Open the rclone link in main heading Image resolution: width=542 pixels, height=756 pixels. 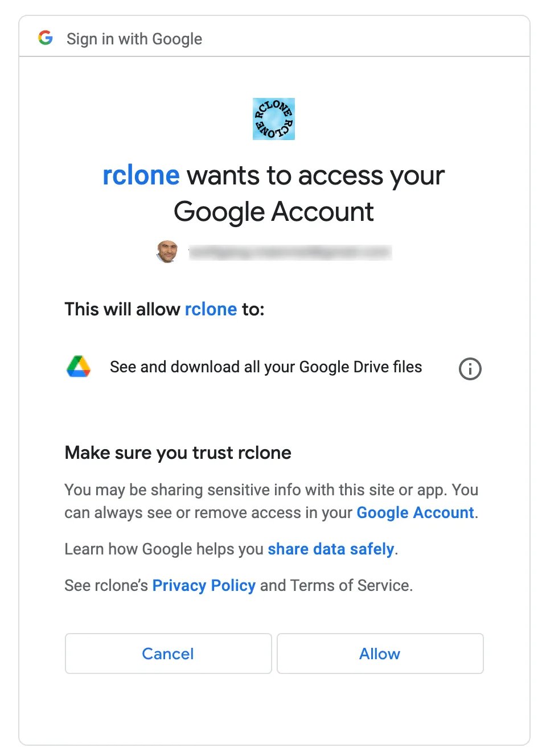tap(141, 175)
